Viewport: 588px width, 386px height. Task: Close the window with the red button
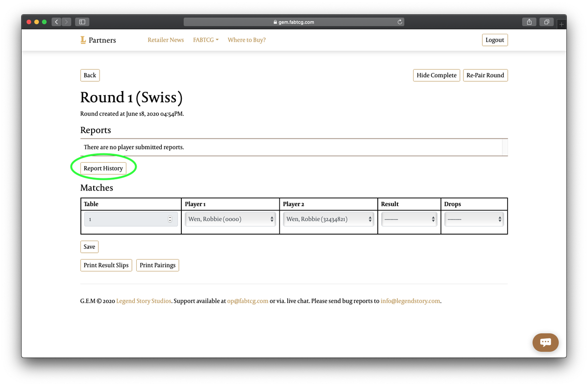pos(29,22)
